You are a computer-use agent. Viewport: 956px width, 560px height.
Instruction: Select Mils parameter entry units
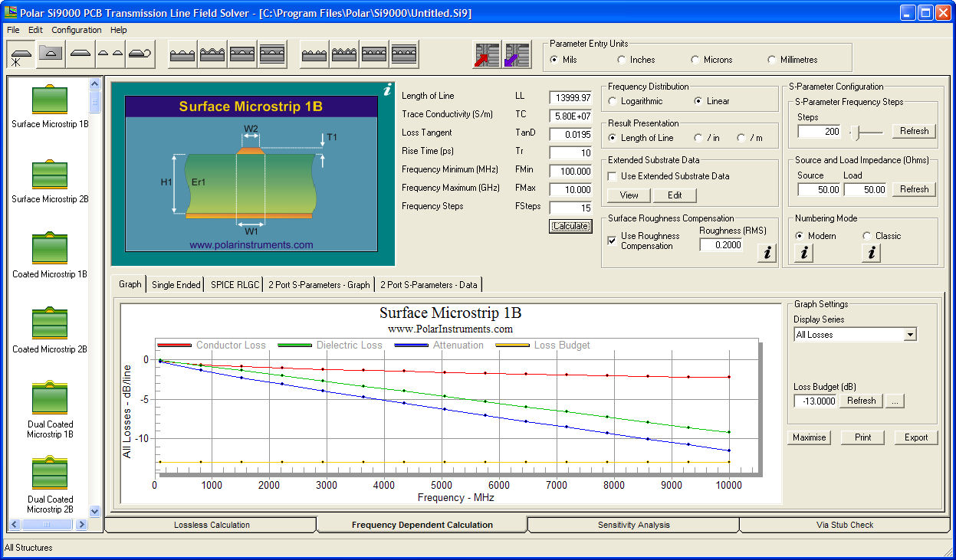[x=554, y=60]
